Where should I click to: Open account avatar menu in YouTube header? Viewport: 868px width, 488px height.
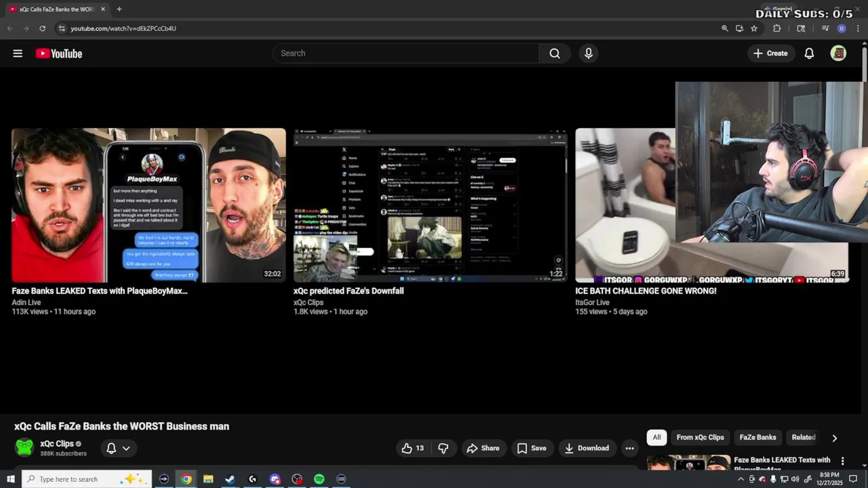point(839,54)
